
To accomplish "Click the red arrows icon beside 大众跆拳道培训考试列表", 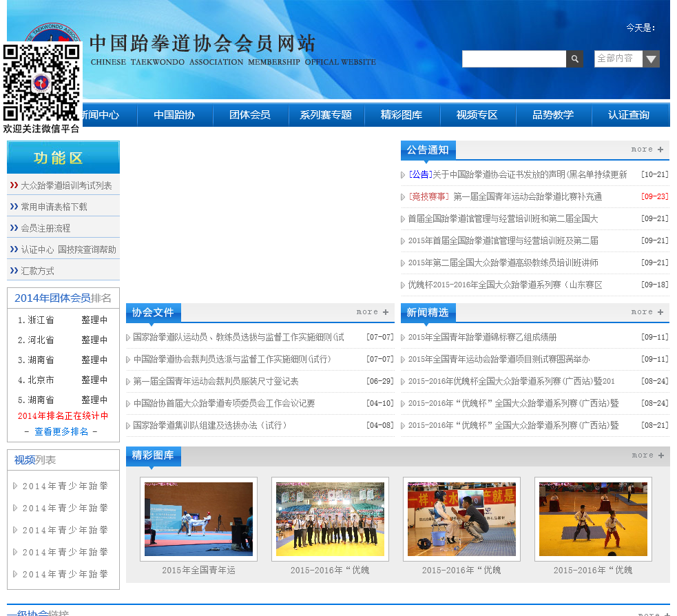I will (x=14, y=185).
